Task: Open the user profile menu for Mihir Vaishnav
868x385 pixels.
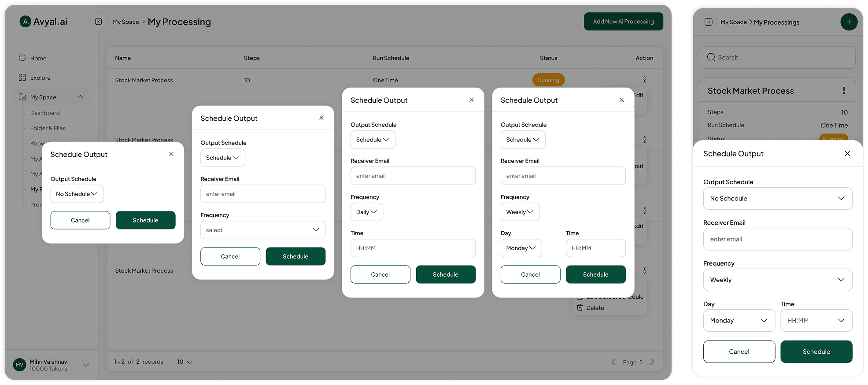Action: coord(86,365)
